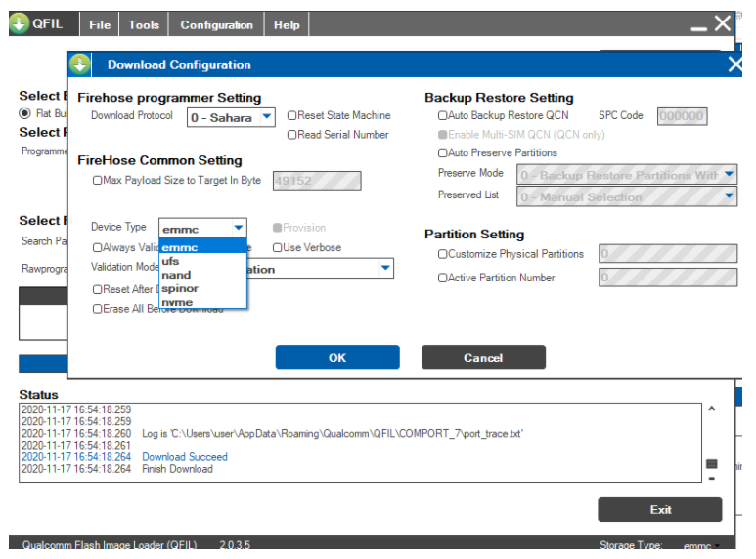Screen dimensions: 756x559
Task: Click the QFIL green download logo icon
Action: click(x=20, y=23)
